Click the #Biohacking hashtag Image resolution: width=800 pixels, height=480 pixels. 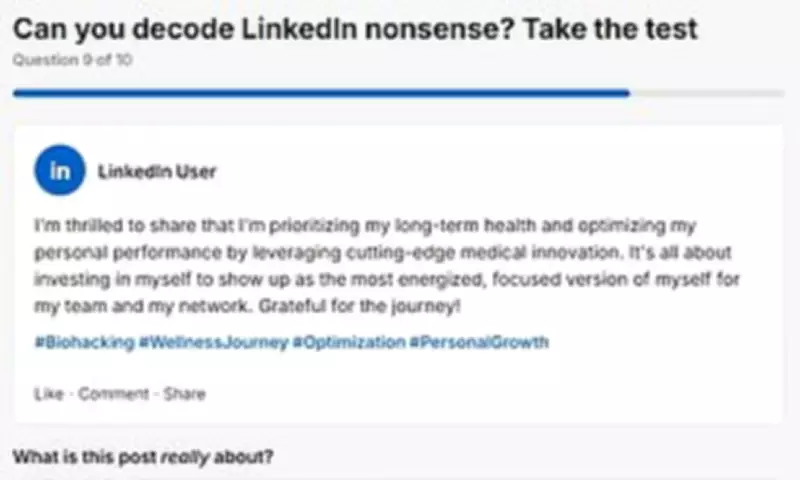(x=84, y=342)
